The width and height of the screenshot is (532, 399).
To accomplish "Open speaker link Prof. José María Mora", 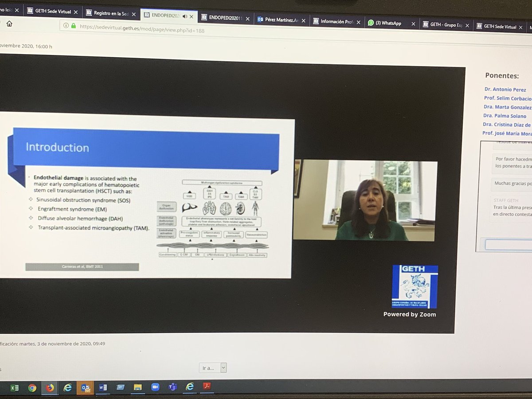I will pyautogui.click(x=507, y=133).
